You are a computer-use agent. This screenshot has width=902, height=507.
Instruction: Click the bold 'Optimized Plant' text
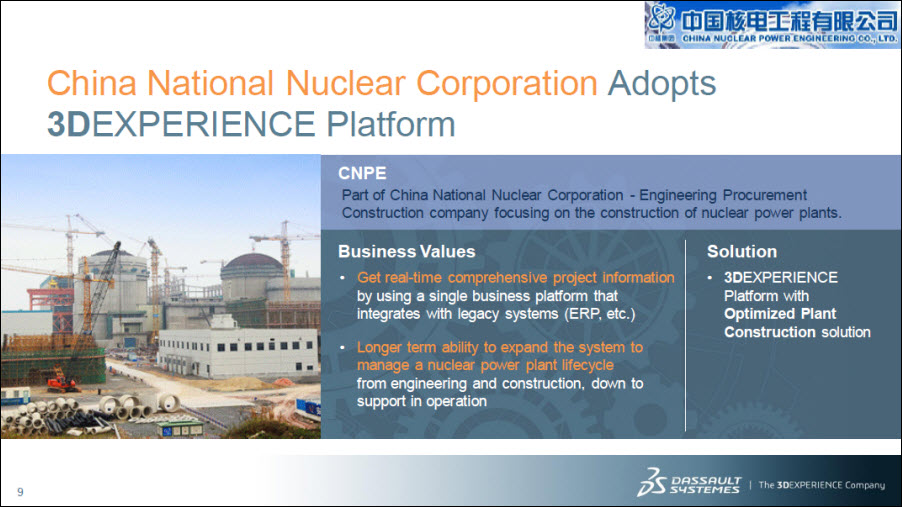tap(780, 314)
